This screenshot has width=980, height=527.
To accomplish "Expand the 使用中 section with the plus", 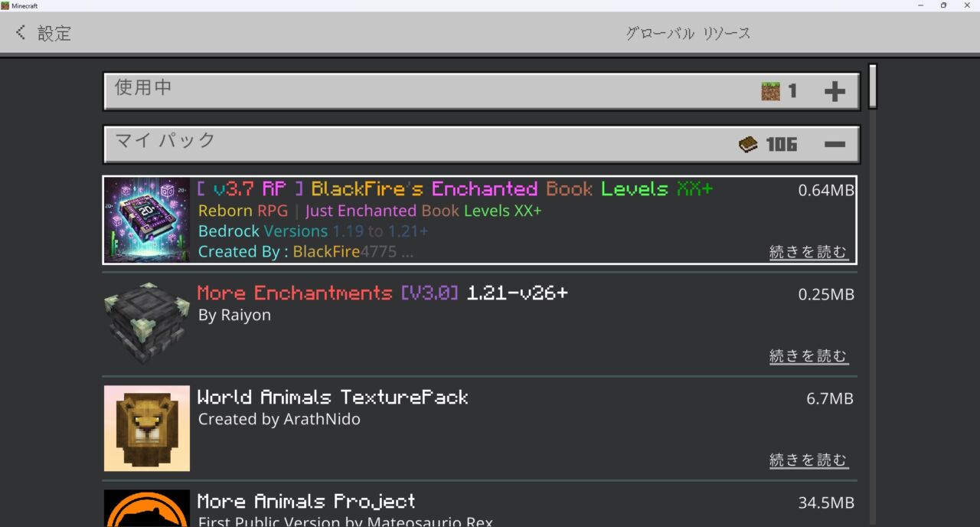I will click(x=835, y=92).
